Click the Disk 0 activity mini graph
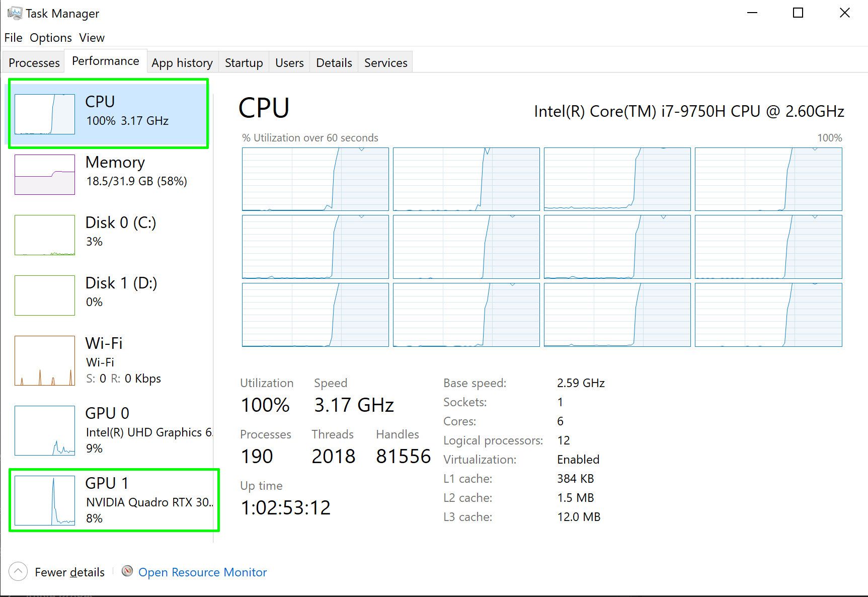The image size is (868, 597). [x=45, y=235]
